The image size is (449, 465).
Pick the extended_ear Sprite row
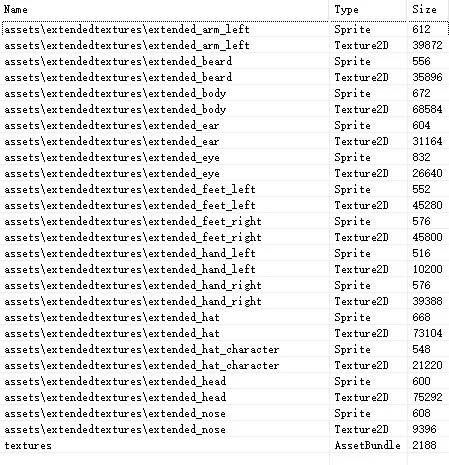tap(224, 125)
